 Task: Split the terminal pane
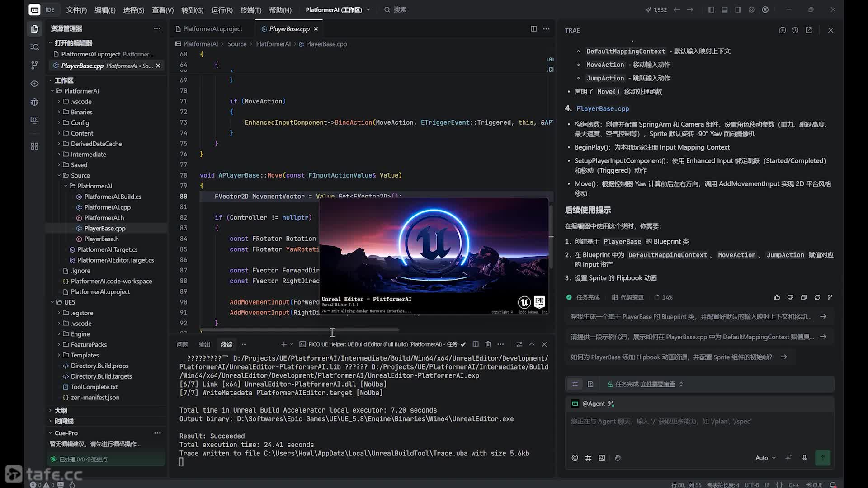point(476,344)
